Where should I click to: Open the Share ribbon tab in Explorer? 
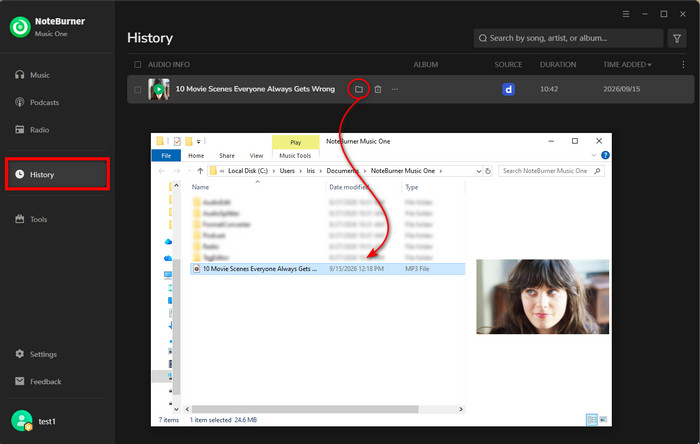click(227, 155)
